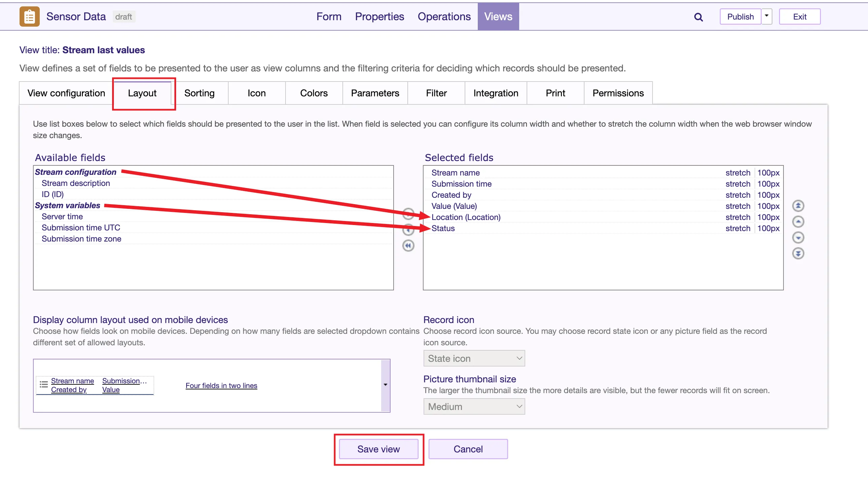
Task: Open the Operations menu item
Action: [444, 17]
